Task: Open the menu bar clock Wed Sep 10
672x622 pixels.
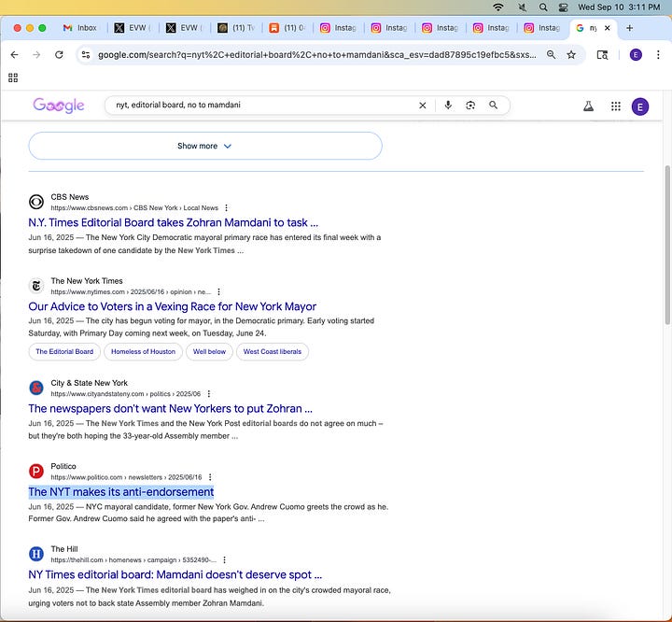Action: (x=619, y=7)
